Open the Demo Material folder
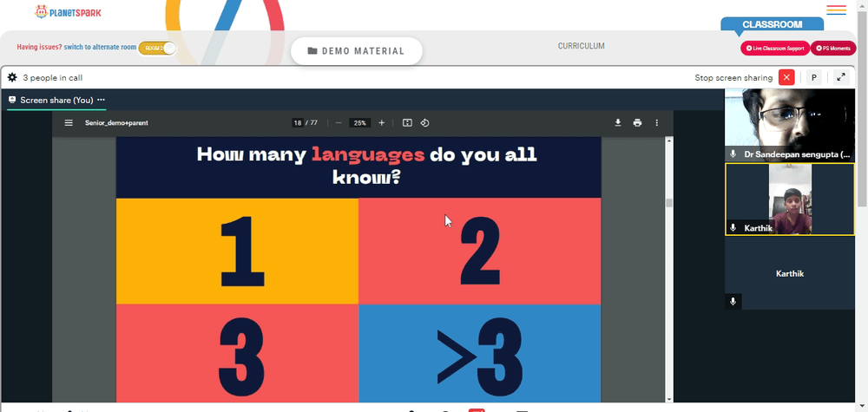The height and width of the screenshot is (412, 868). point(357,51)
